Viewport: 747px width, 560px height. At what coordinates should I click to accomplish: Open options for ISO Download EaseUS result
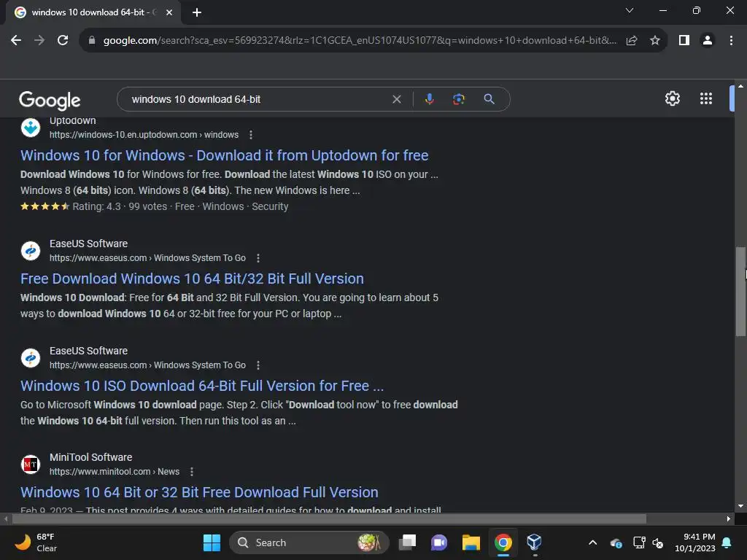click(x=258, y=365)
